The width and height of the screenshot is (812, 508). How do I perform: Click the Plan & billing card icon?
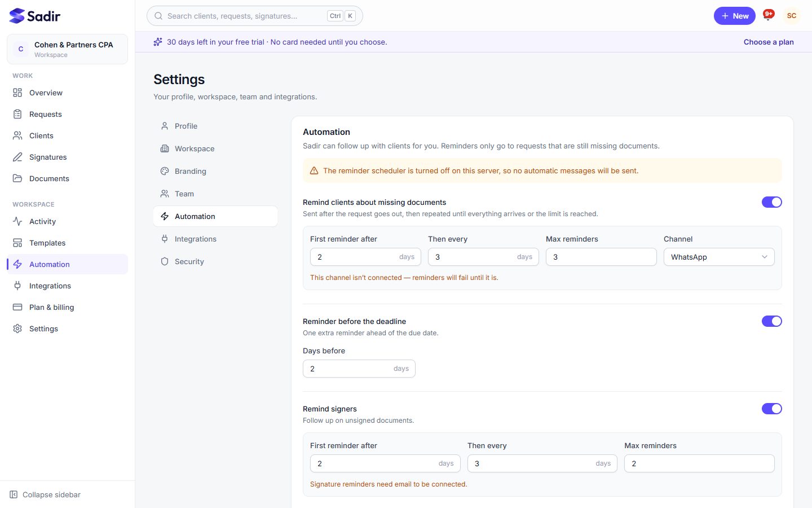17,307
